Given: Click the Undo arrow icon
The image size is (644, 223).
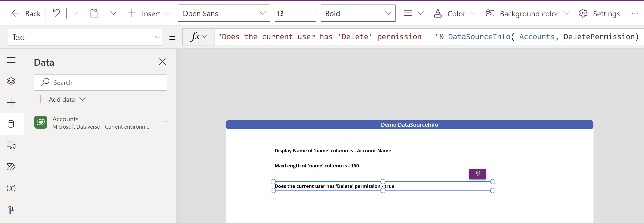Looking at the screenshot, I should 56,13.
